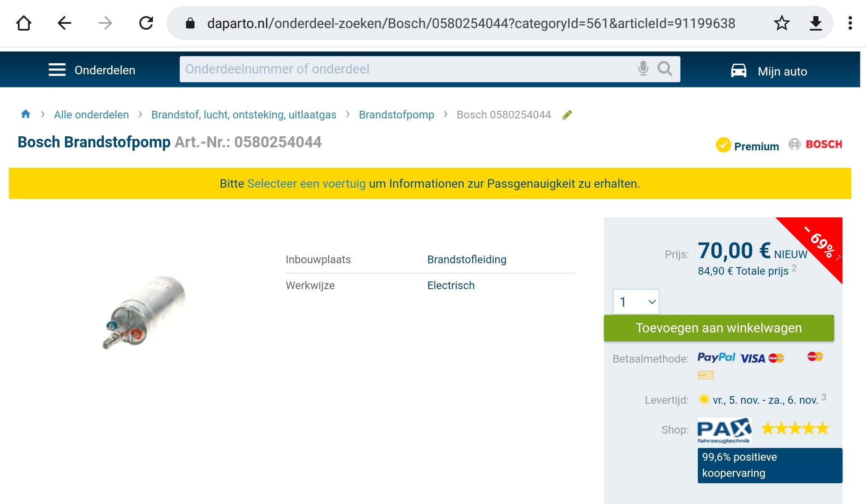The image size is (866, 504).
Task: Click the Bosch 0580254044 breadcrumb text
Action: [x=504, y=115]
